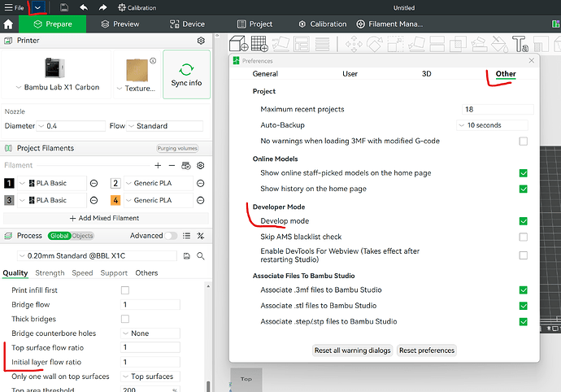Select the Bambu Lab X1 Carbon printer dropdown
This screenshot has width=561, height=392.
tap(57, 75)
